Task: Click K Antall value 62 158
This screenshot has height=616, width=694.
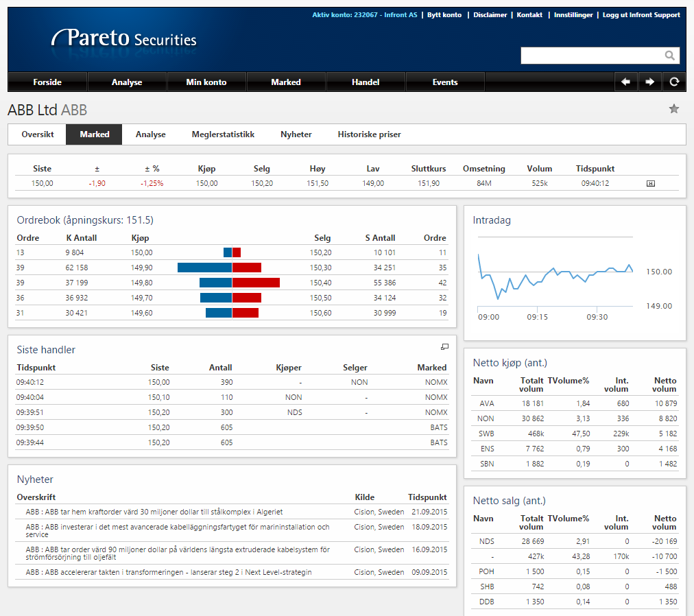Action: tap(77, 268)
